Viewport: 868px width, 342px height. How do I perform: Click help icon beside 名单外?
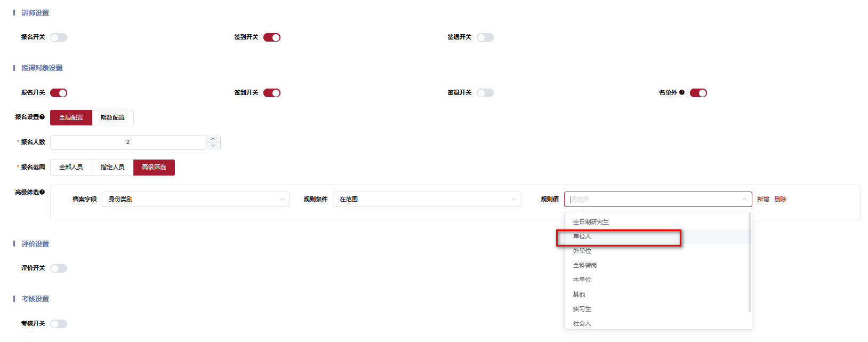pyautogui.click(x=682, y=92)
